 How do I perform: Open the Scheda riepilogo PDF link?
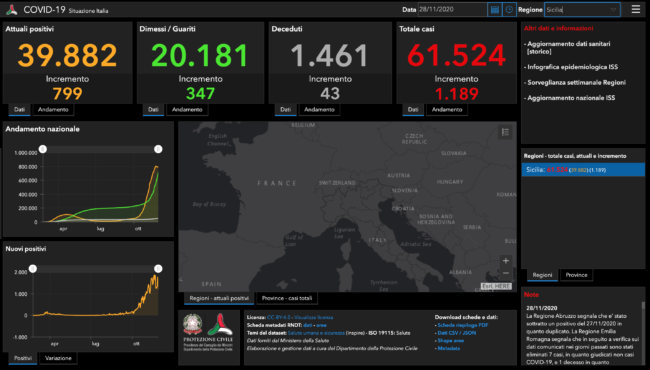[463, 325]
